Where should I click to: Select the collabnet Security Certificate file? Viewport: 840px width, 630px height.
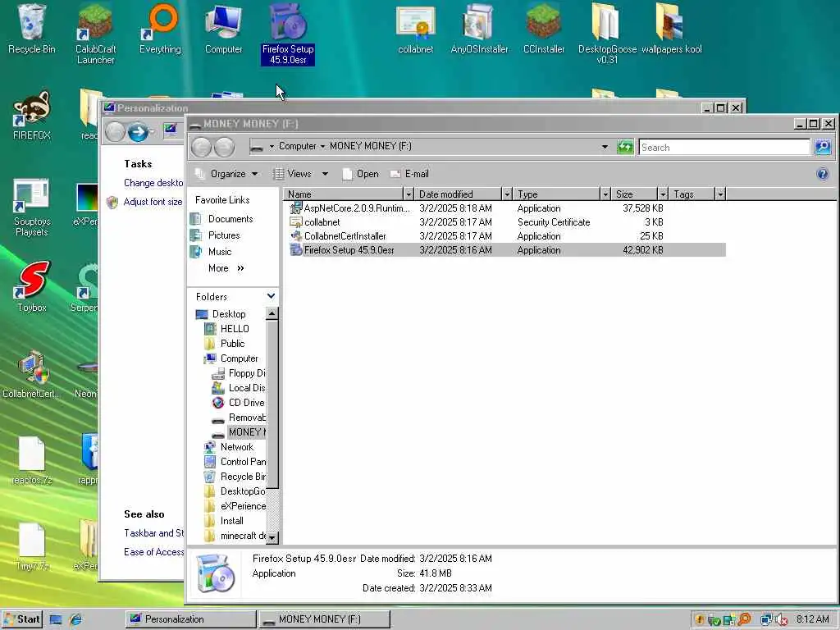(x=507, y=221)
